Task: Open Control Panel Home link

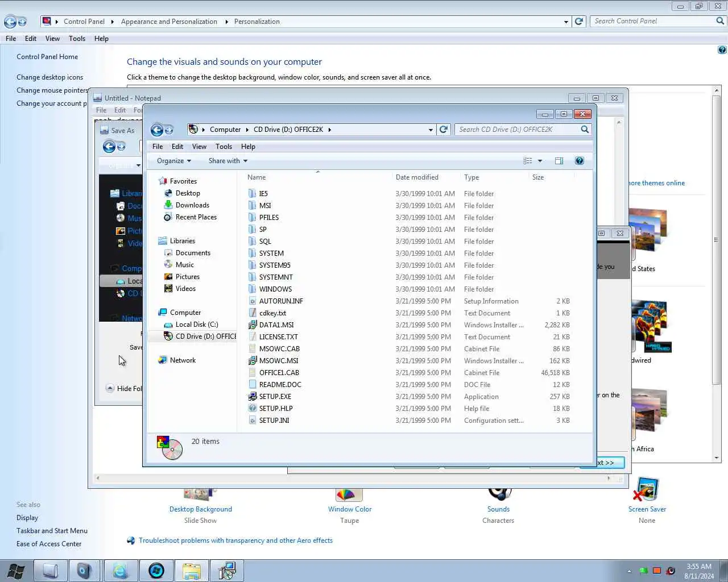Action: (47, 57)
